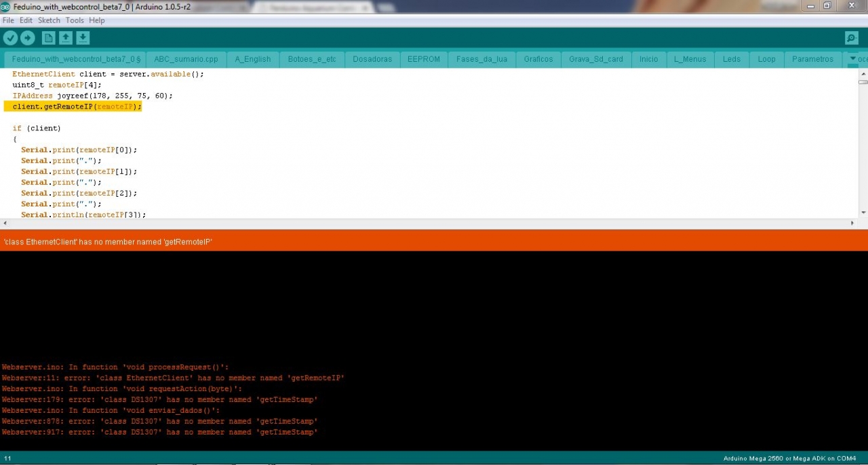868x465 pixels.
Task: Click the Verify sketch checkmark icon
Action: pyautogui.click(x=10, y=38)
